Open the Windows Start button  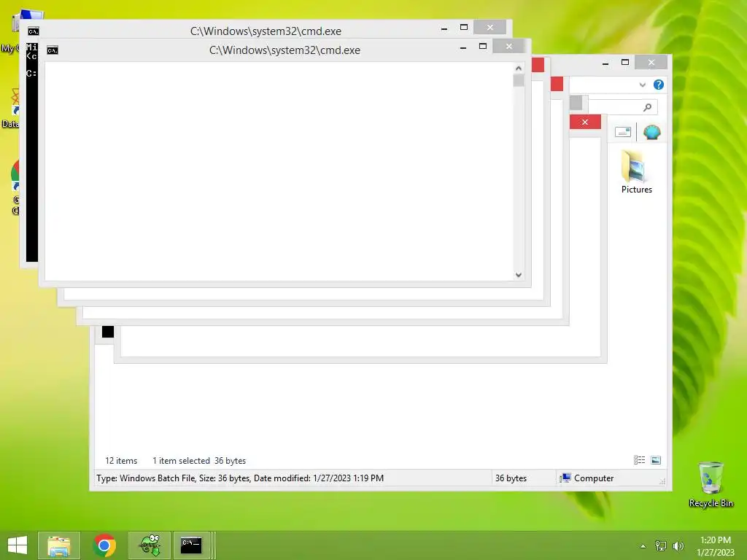pyautogui.click(x=18, y=545)
